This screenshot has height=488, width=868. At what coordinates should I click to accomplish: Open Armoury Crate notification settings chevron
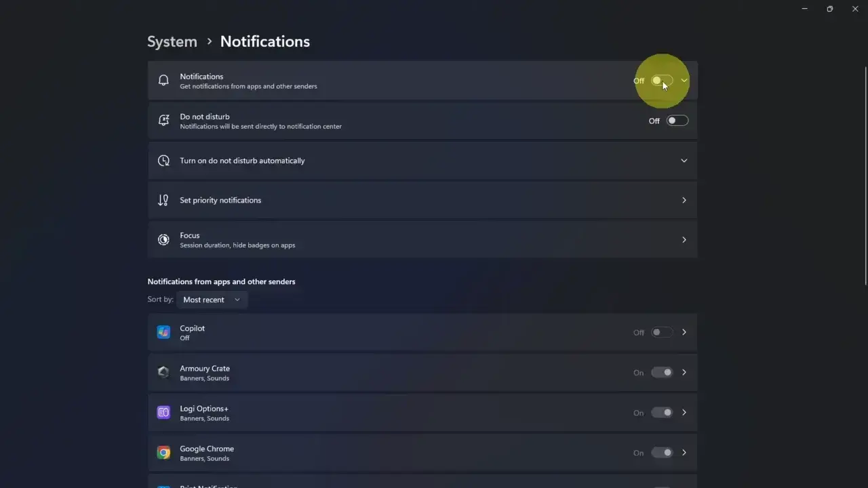pos(684,372)
